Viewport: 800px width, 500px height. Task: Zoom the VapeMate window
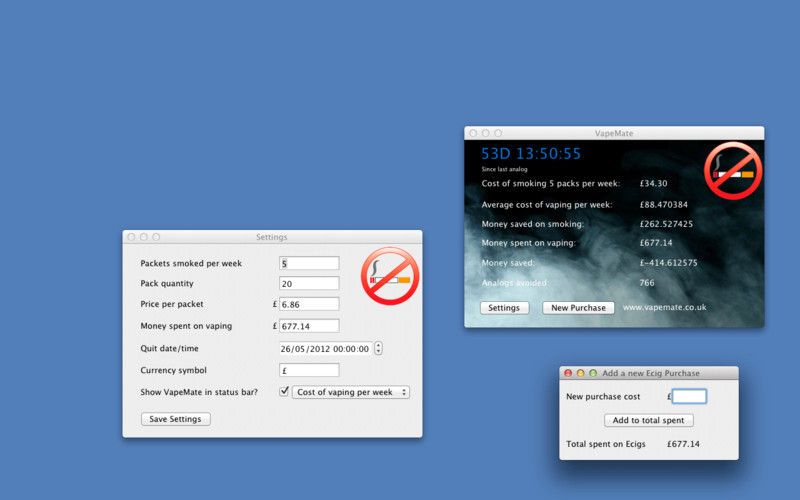[498, 133]
